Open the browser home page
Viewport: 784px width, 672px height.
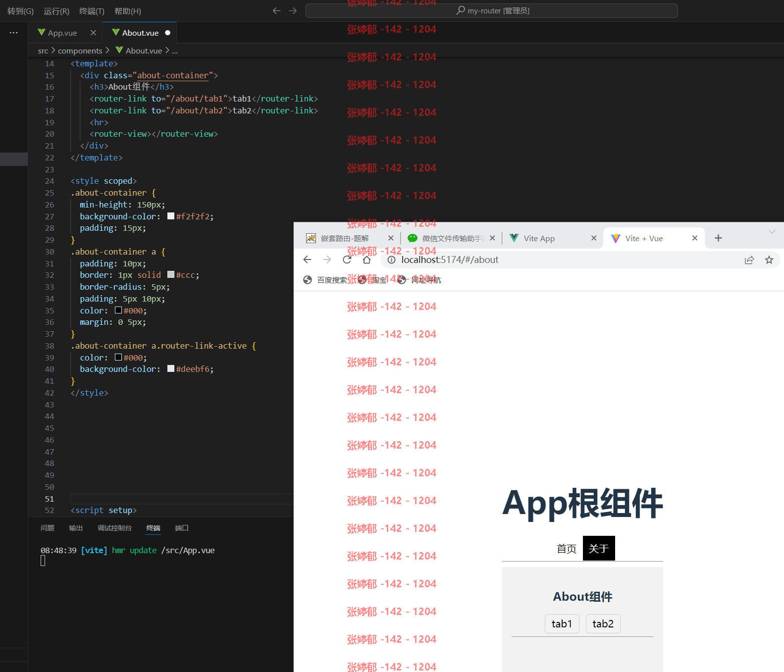[x=366, y=259]
